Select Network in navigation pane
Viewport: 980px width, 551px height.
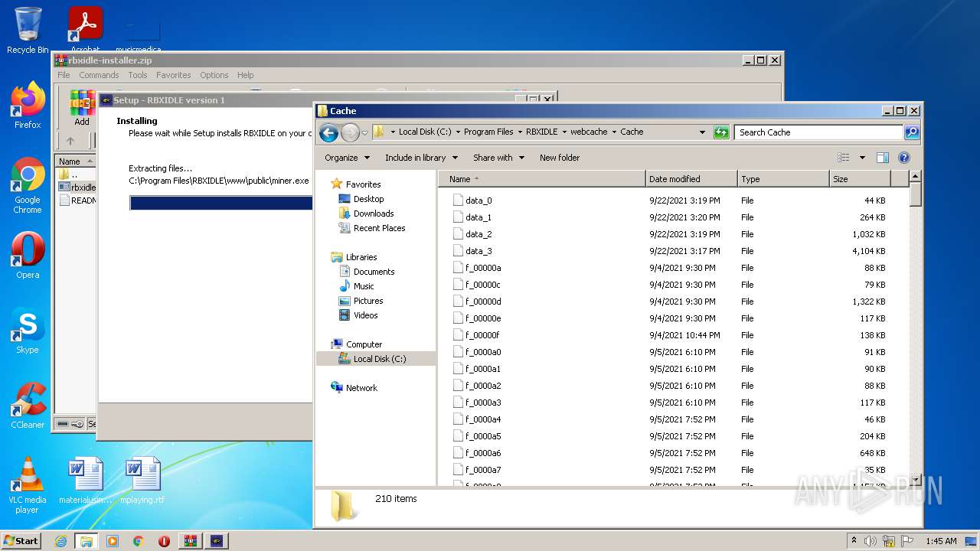click(x=361, y=388)
